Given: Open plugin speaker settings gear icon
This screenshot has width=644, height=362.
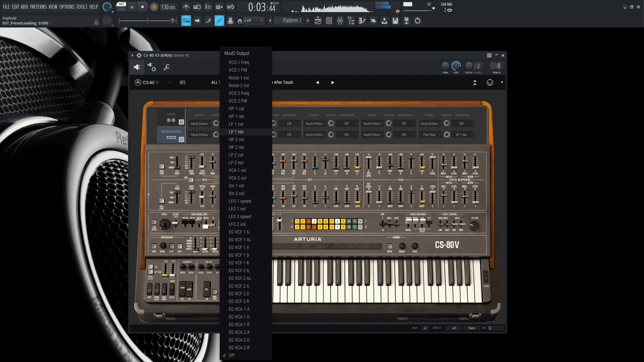Looking at the screenshot, I should [152, 67].
